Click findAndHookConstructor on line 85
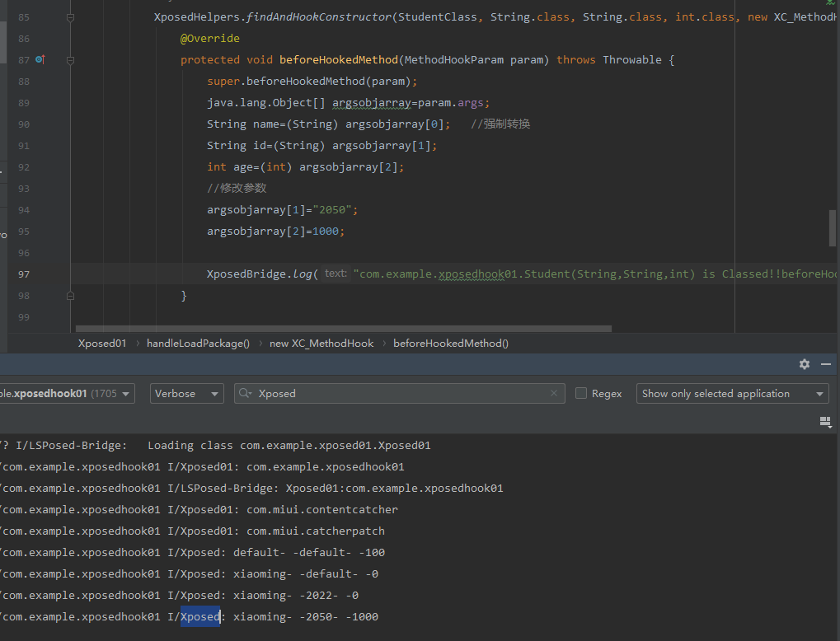The height and width of the screenshot is (641, 840). (x=319, y=17)
